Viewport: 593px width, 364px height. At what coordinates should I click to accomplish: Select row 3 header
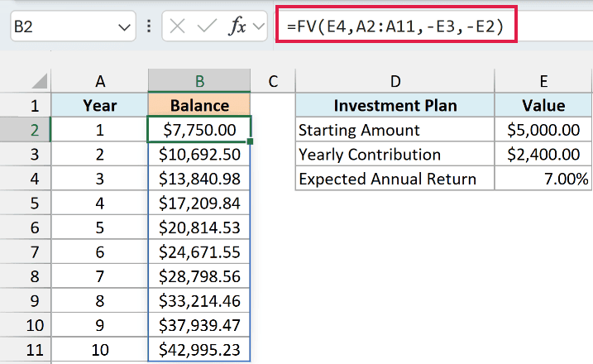pos(26,154)
